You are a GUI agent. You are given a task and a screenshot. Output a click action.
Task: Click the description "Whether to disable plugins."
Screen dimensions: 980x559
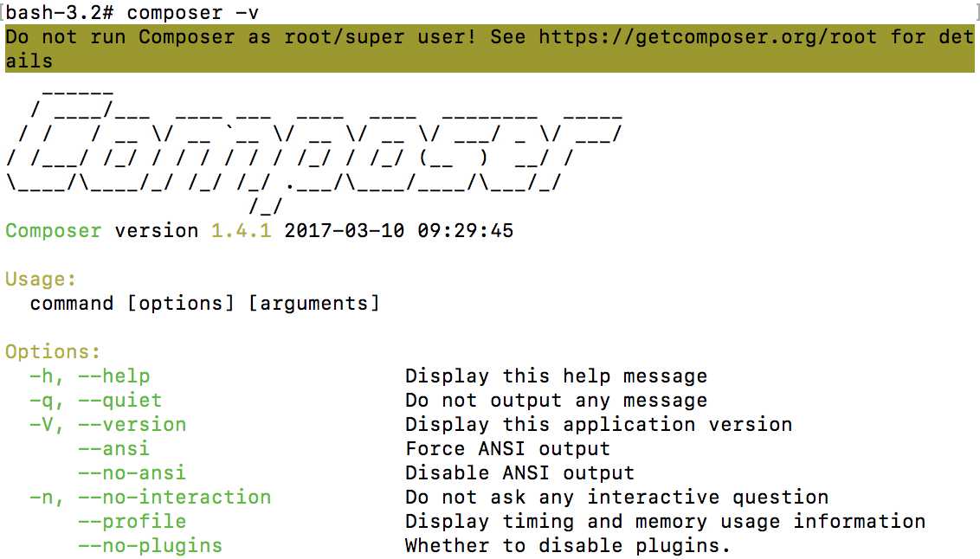568,546
